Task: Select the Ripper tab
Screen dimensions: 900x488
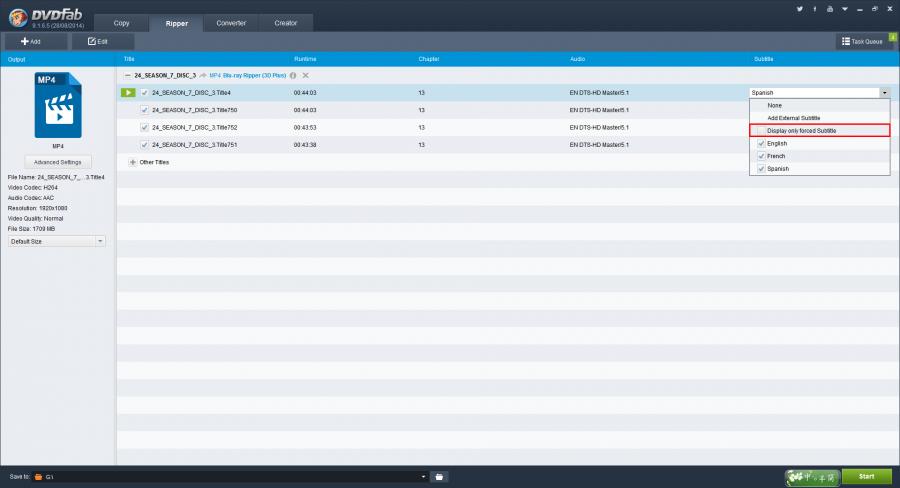Action: pos(176,24)
